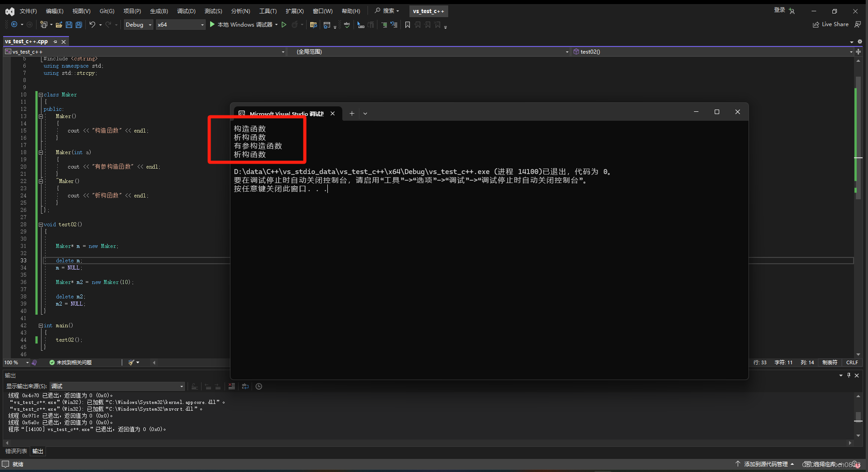Pin the vs_test_c++.cpp tab
The image size is (868, 472).
(x=55, y=41)
